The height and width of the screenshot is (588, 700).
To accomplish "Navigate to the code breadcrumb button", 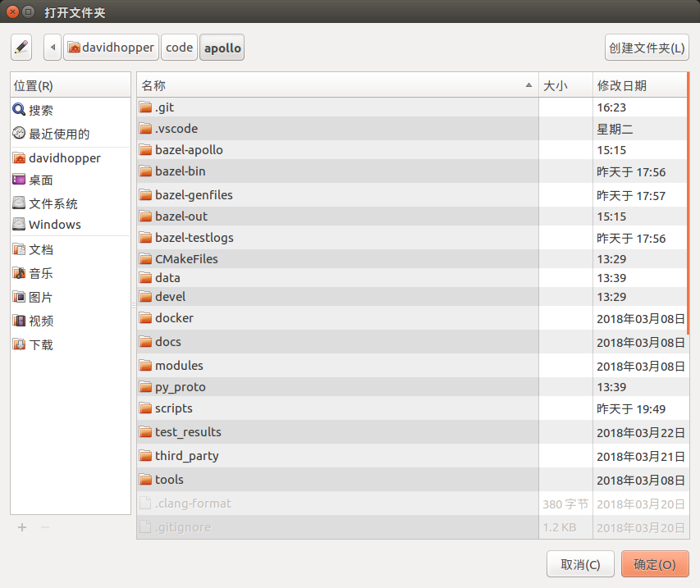I will coord(179,47).
